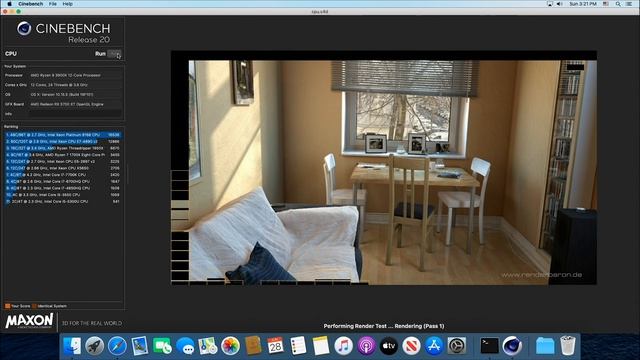
Task: Open News from the dock
Action: pos(411,346)
